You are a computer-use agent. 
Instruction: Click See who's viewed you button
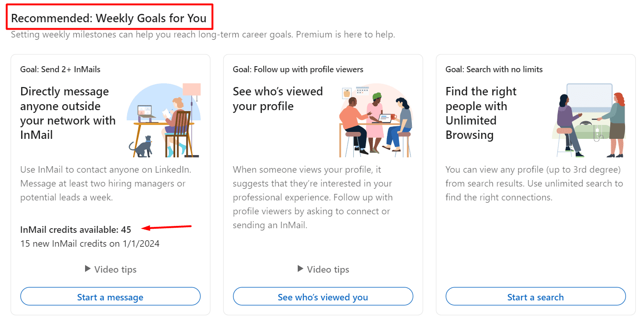point(323,297)
